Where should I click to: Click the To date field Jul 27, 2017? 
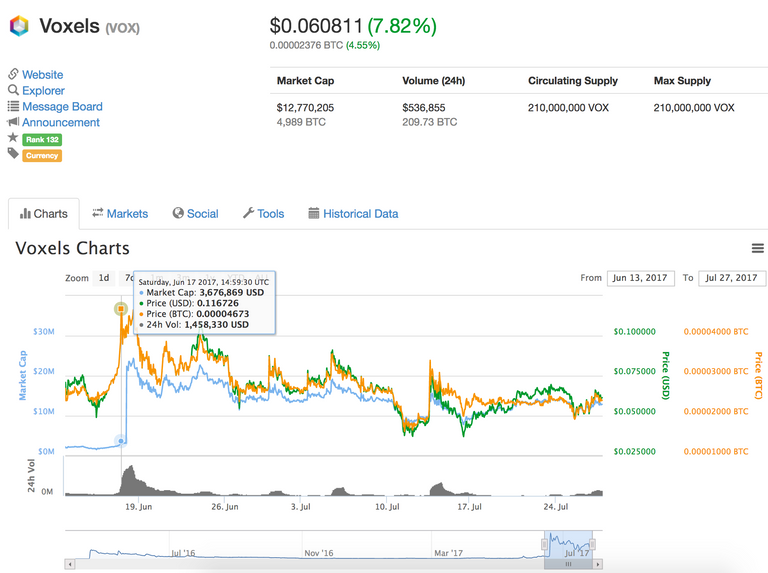coord(732,278)
